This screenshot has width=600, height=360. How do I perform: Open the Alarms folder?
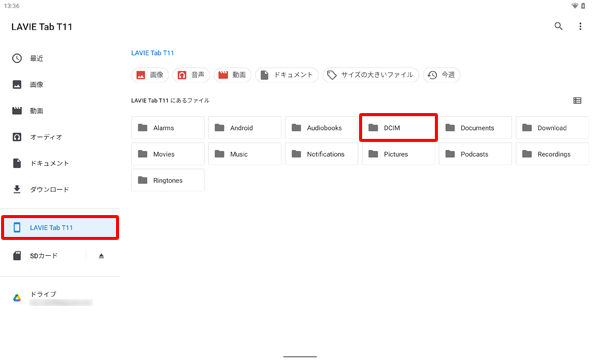point(168,128)
